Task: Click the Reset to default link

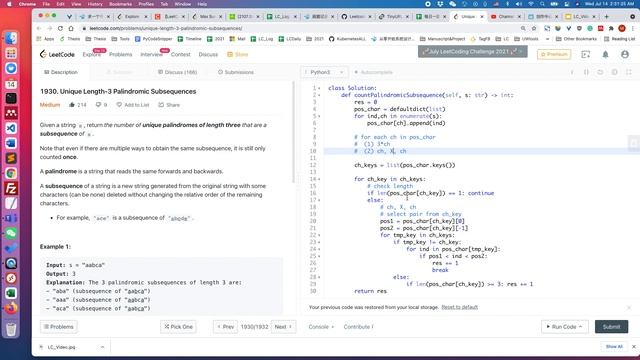Action: point(460,307)
